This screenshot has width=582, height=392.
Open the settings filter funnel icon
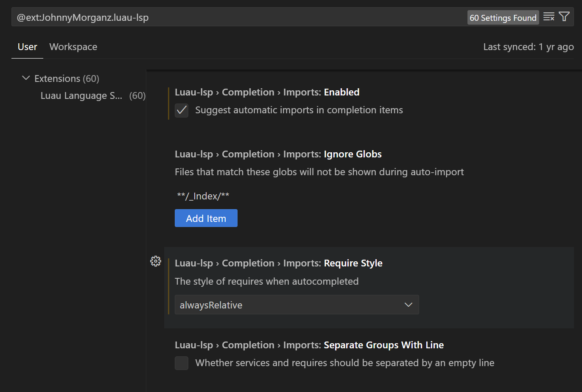(564, 17)
